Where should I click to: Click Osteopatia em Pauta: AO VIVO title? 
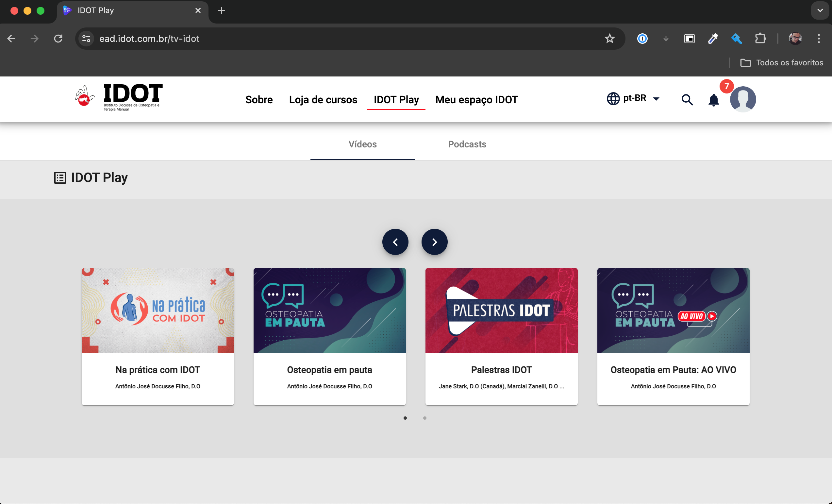pos(673,370)
